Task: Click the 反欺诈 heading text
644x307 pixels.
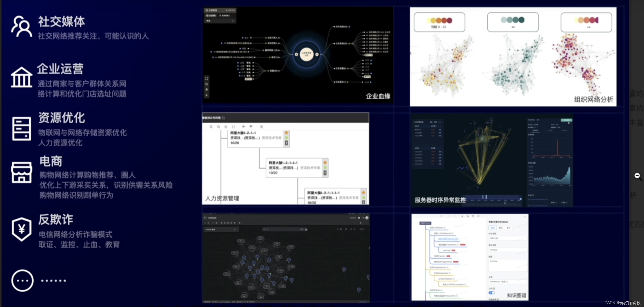Action: (x=55, y=219)
